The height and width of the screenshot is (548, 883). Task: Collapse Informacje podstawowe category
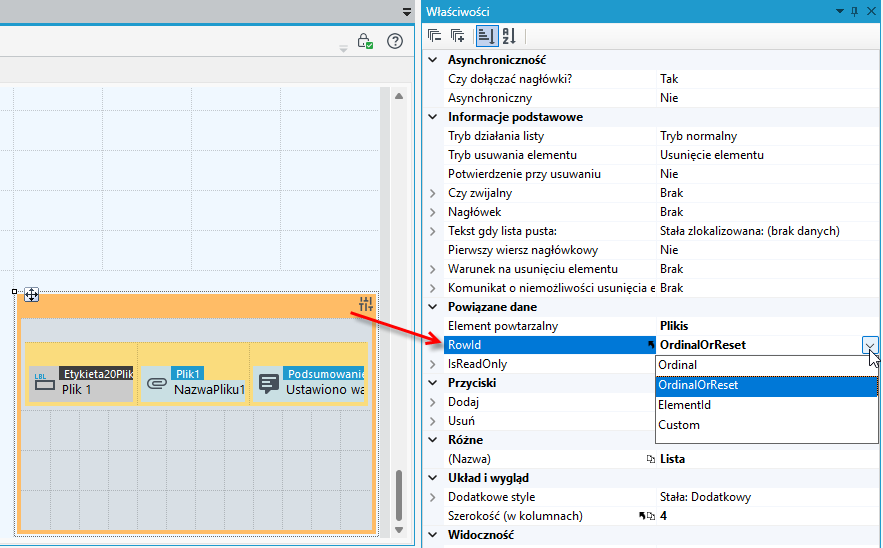pos(432,117)
